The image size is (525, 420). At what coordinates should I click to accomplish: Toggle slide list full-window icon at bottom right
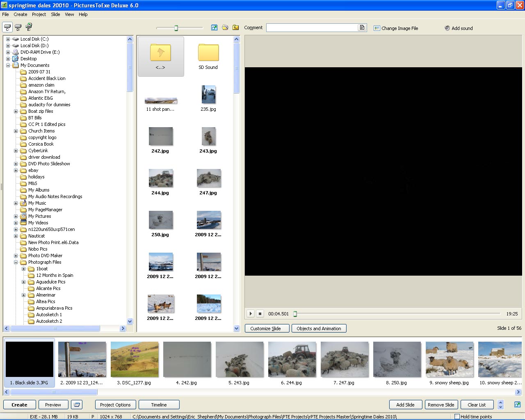point(517,405)
